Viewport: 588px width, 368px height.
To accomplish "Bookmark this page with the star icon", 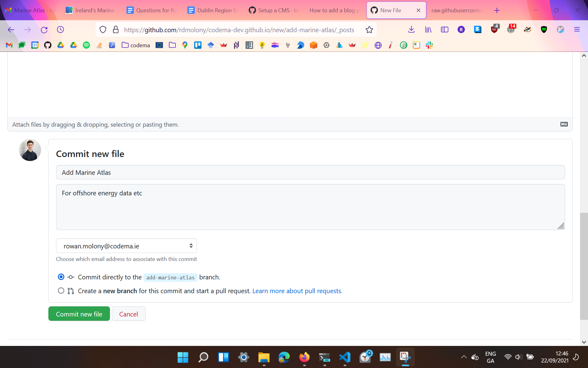I will click(369, 30).
